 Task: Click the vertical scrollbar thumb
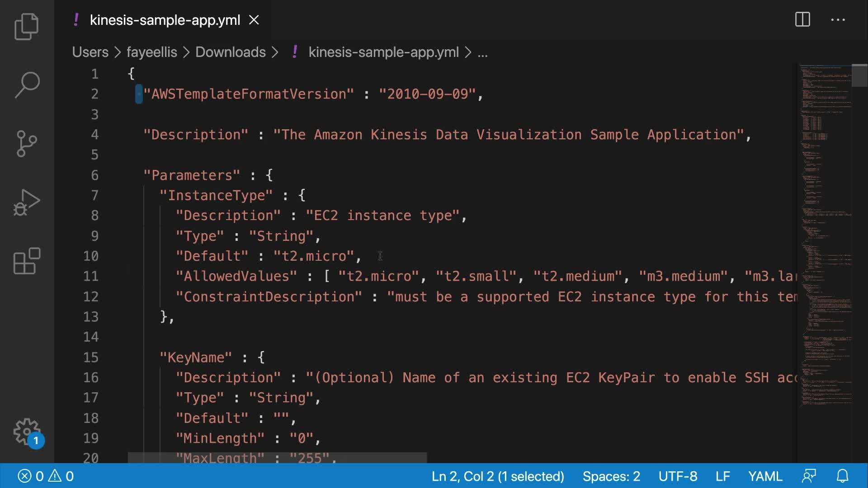pos(859,75)
